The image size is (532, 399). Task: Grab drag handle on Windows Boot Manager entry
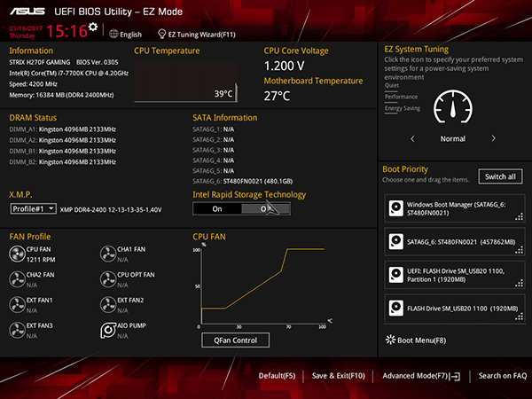[x=519, y=216]
